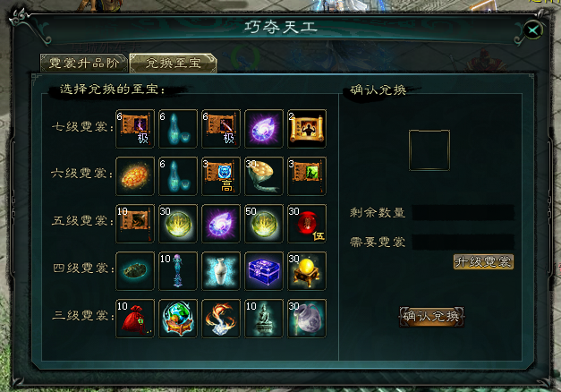
Task: Choose the colorful globe with book item
Action: (x=178, y=319)
